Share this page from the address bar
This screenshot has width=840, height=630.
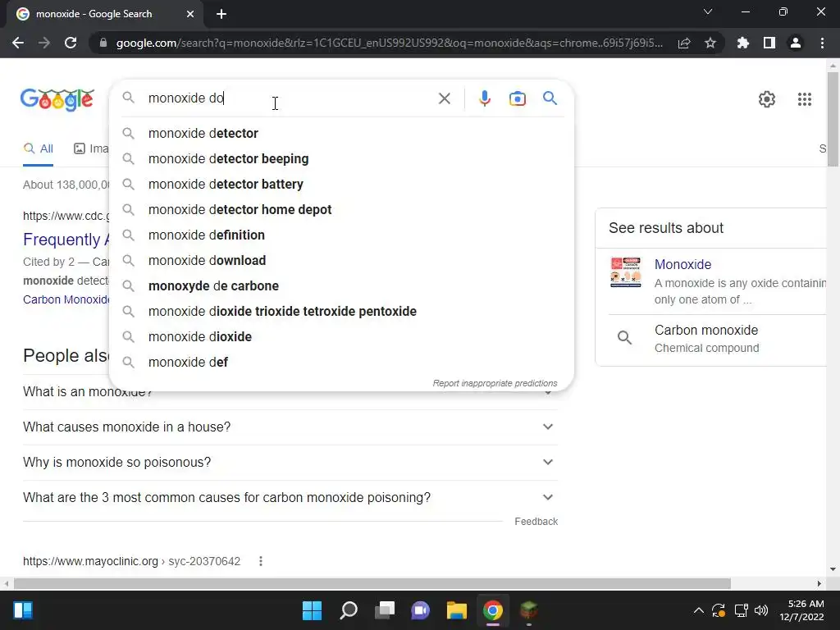(x=684, y=43)
